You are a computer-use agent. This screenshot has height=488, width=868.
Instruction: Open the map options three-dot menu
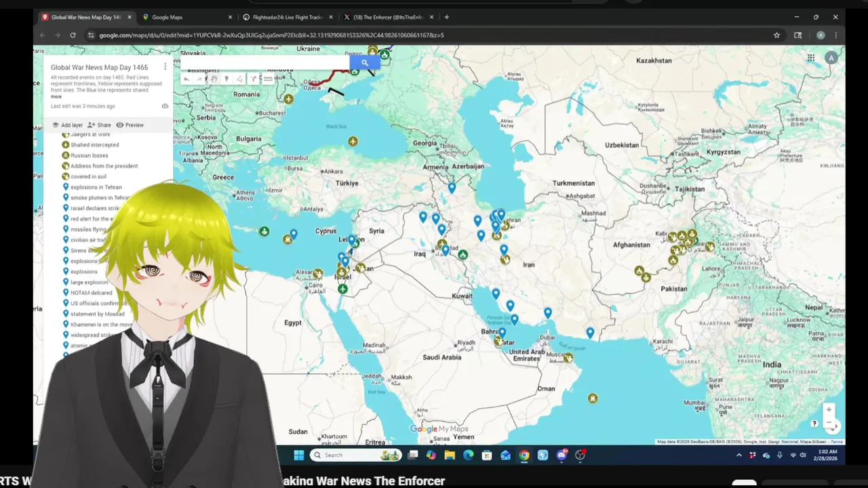tap(165, 66)
